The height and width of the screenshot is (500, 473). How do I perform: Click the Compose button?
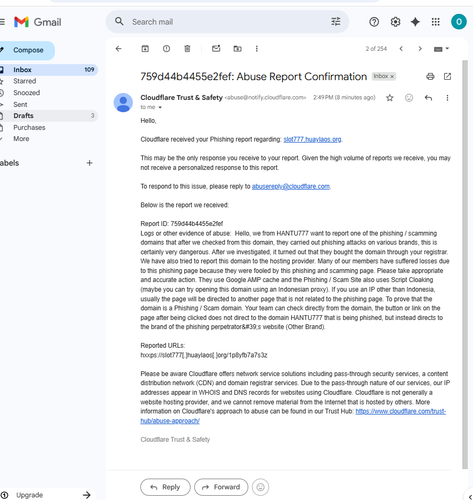tap(27, 50)
